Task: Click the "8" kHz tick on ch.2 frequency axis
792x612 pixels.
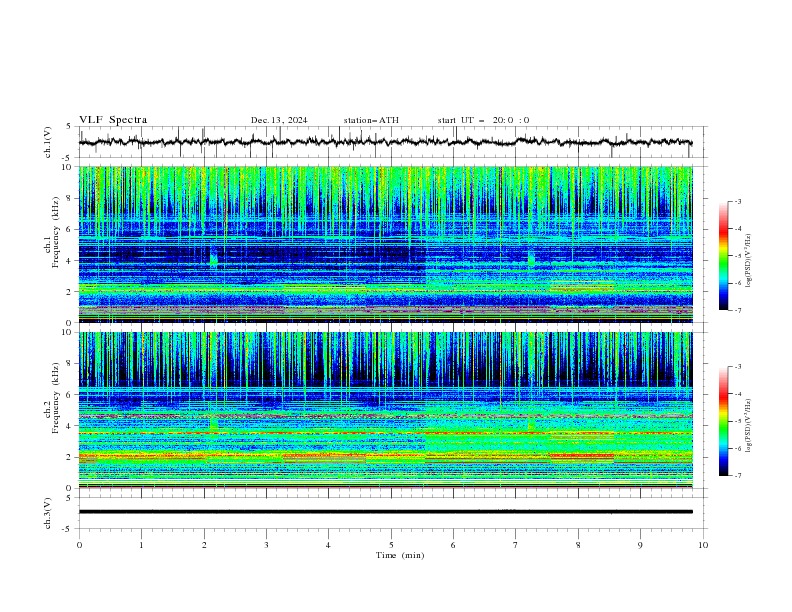Action: (71, 364)
